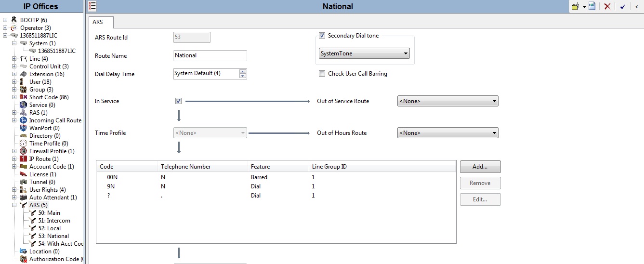
Task: Enable Check User Call Barring
Action: tap(322, 74)
